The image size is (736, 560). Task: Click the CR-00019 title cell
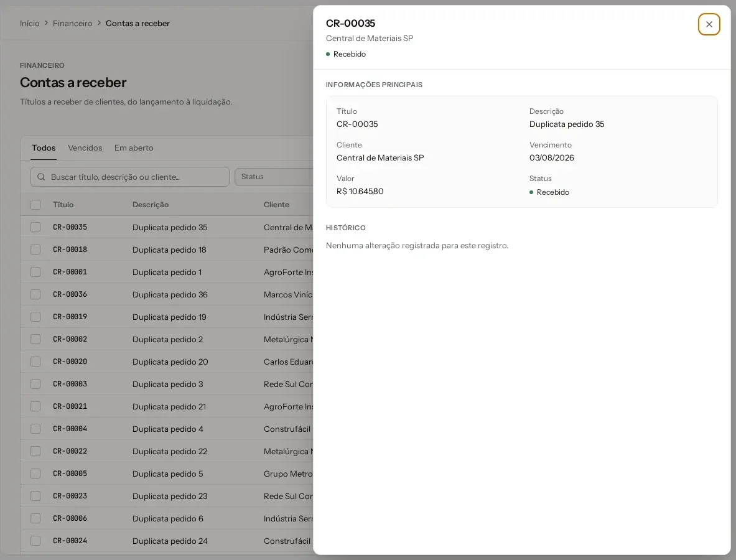pyautogui.click(x=70, y=317)
